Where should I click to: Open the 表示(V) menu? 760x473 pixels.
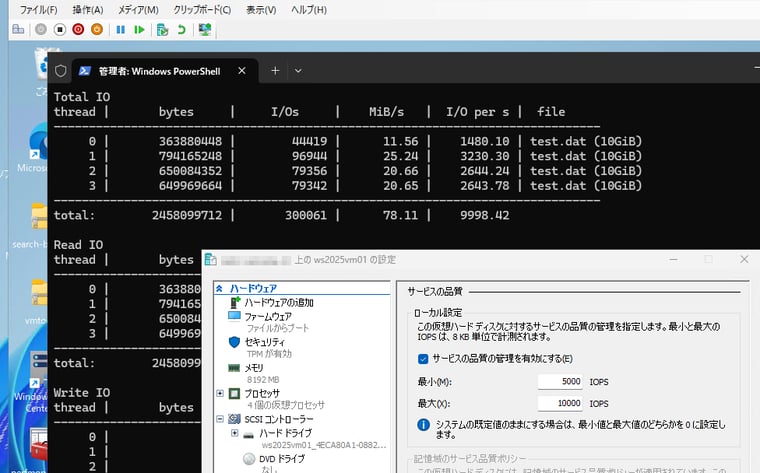point(261,10)
